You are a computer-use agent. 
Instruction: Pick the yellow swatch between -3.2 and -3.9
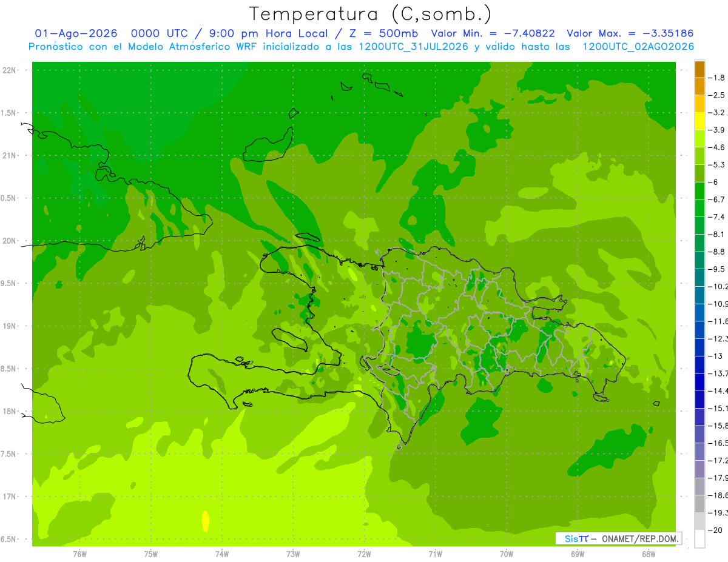click(699, 121)
